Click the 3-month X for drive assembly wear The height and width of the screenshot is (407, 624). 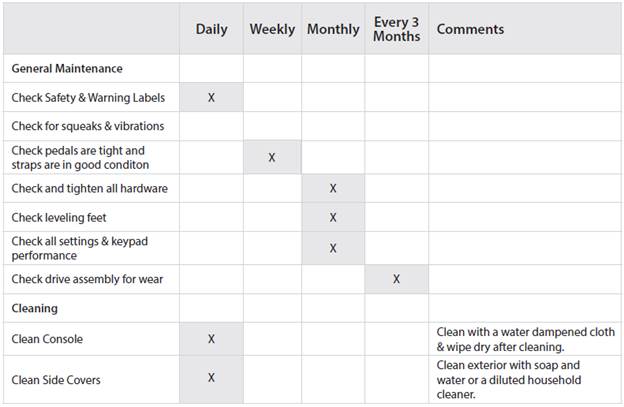(396, 279)
